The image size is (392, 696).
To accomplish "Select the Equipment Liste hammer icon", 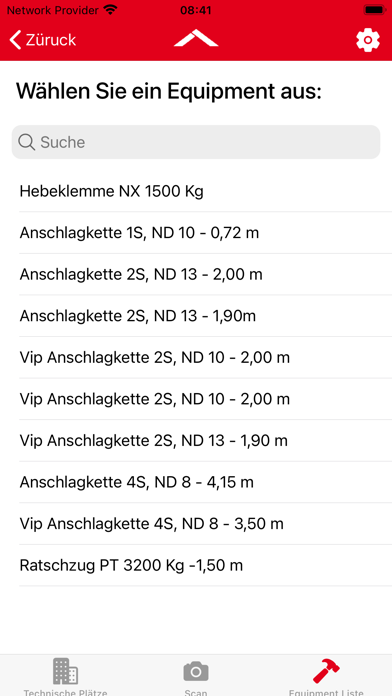I will pyautogui.click(x=326, y=671).
